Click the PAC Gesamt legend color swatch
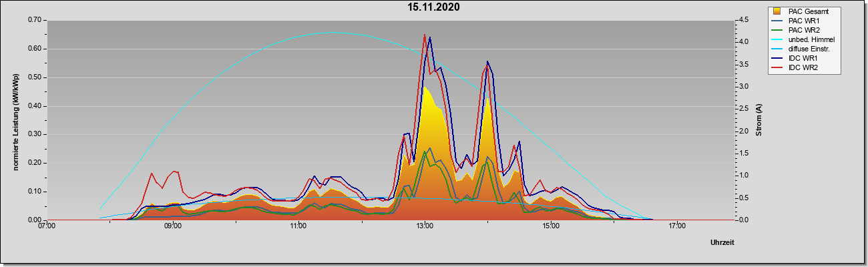The height and width of the screenshot is (267, 868). coord(777,11)
